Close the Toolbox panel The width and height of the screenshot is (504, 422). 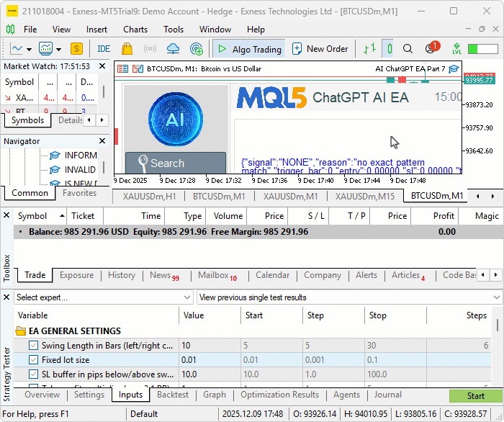coord(6,215)
